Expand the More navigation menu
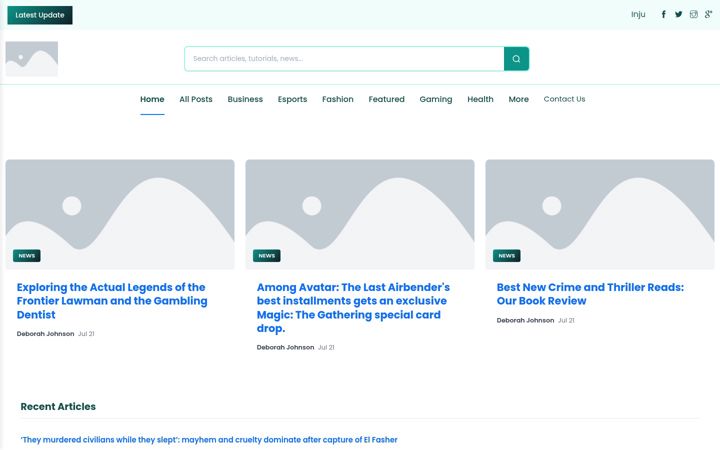The height and width of the screenshot is (450, 720). click(518, 99)
